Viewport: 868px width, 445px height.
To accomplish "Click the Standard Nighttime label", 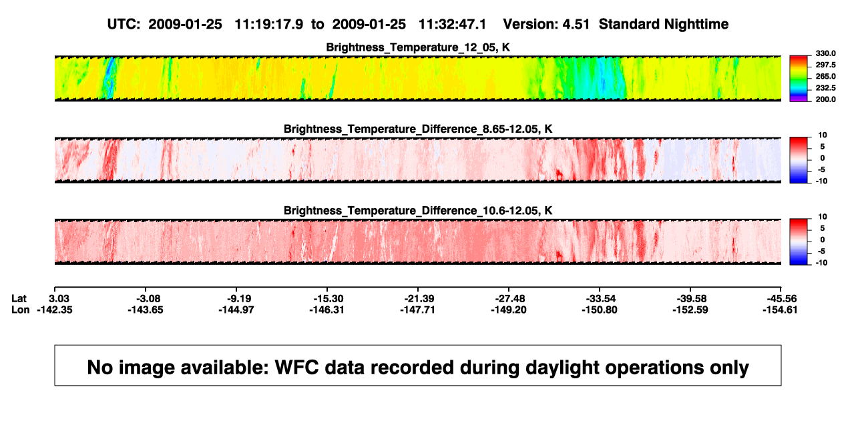I will [664, 24].
